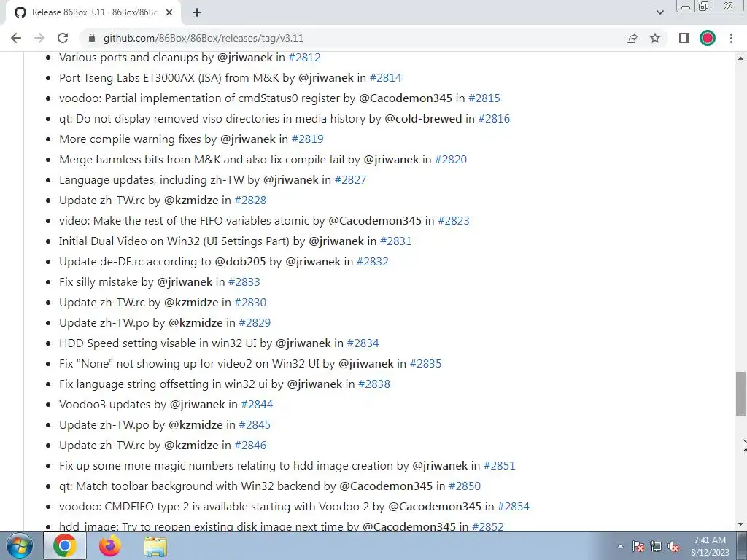Viewport: 747px width, 560px height.
Task: Open pull request #2819
Action: [x=307, y=139]
